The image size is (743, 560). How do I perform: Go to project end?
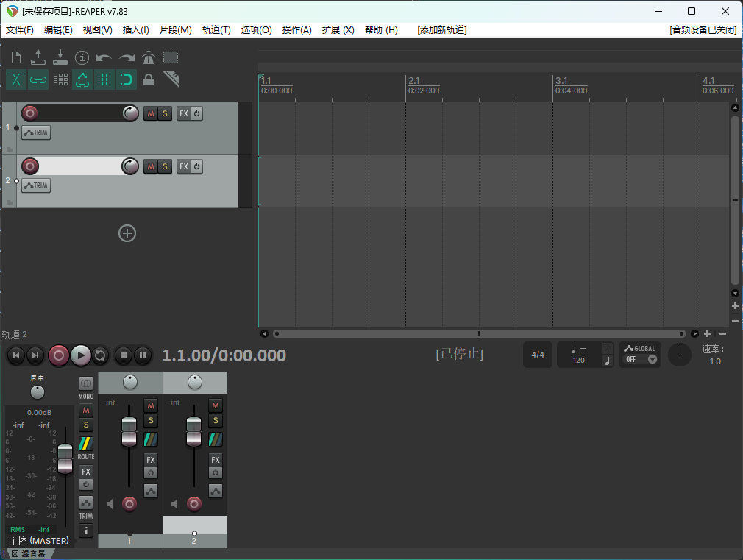pos(35,355)
